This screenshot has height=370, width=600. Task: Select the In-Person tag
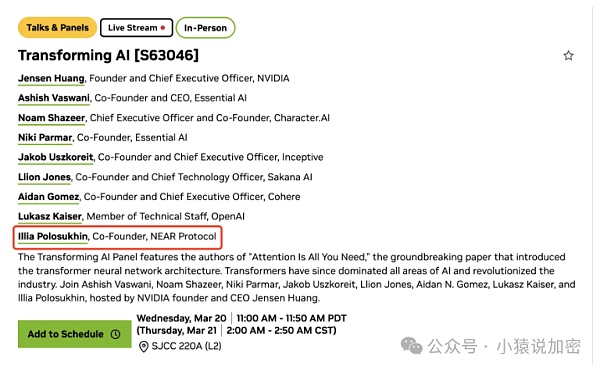[x=205, y=28]
